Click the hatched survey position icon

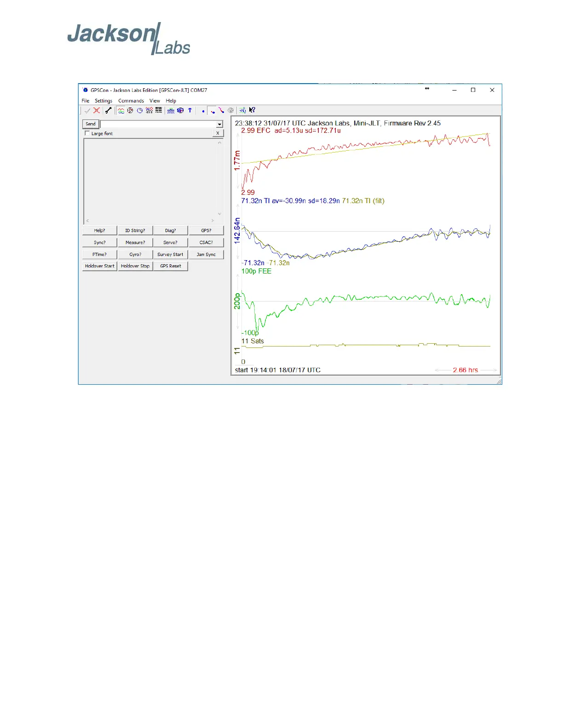pos(171,110)
